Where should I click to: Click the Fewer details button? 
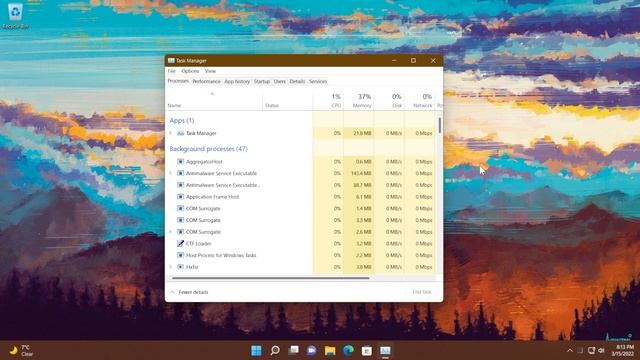(x=189, y=292)
